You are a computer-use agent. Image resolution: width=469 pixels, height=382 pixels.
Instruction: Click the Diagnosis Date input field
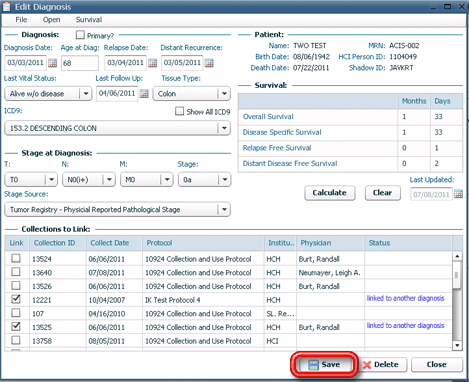(26, 63)
